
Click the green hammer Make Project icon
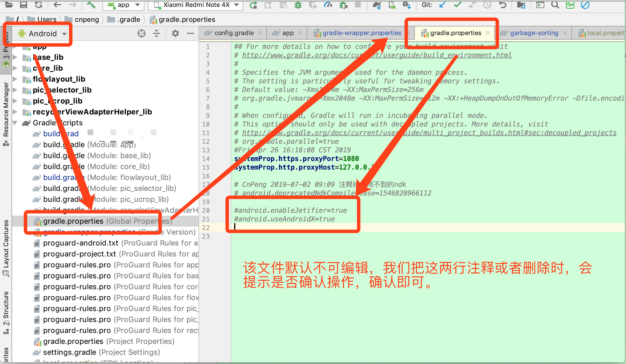[91, 5]
